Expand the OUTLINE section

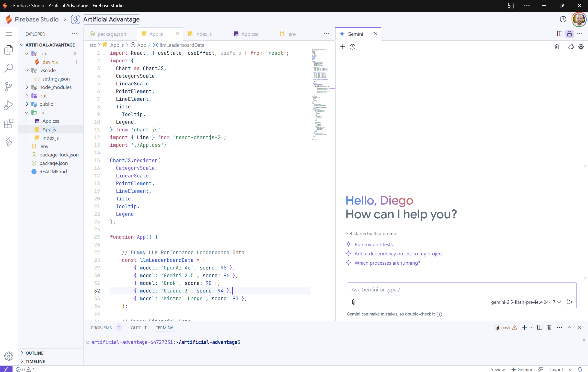point(34,353)
